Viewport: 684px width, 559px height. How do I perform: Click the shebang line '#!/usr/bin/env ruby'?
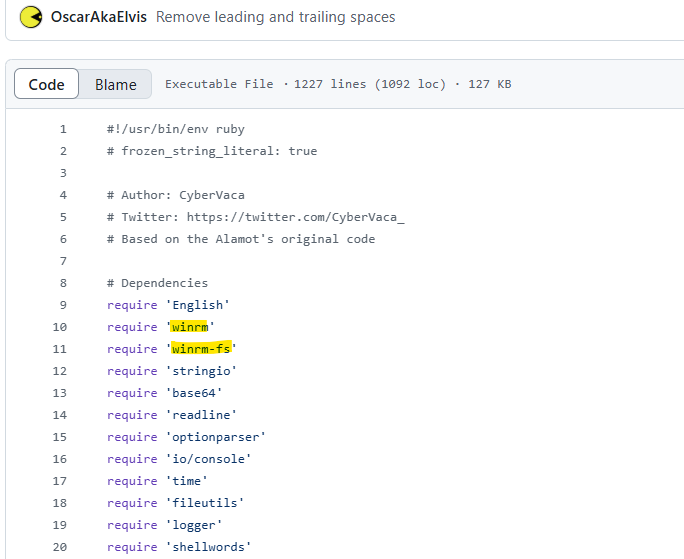pyautogui.click(x=175, y=129)
